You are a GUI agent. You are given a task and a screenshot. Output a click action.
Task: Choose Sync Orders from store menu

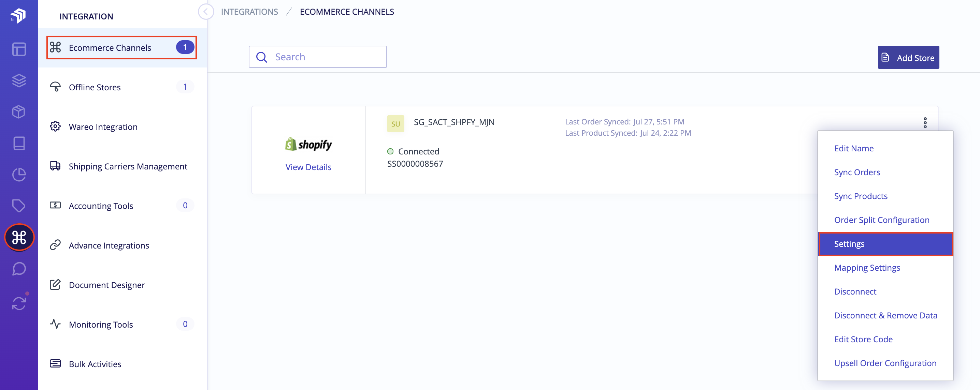point(885,172)
